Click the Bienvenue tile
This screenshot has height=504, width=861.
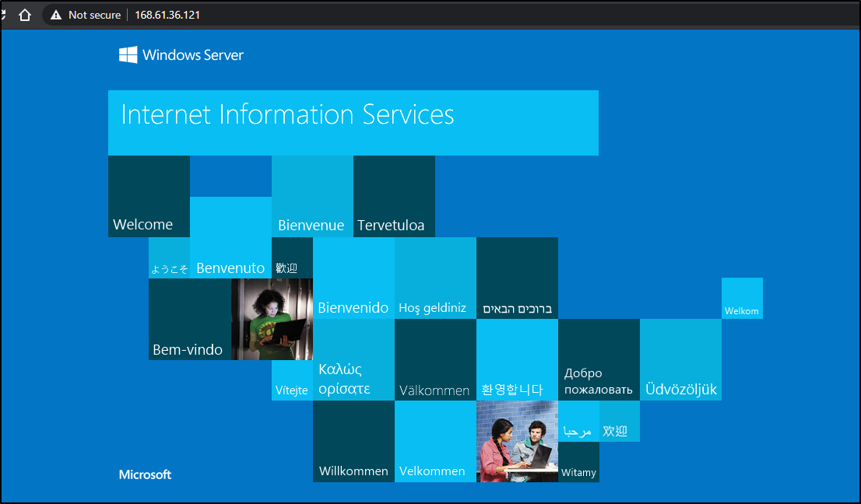(312, 196)
